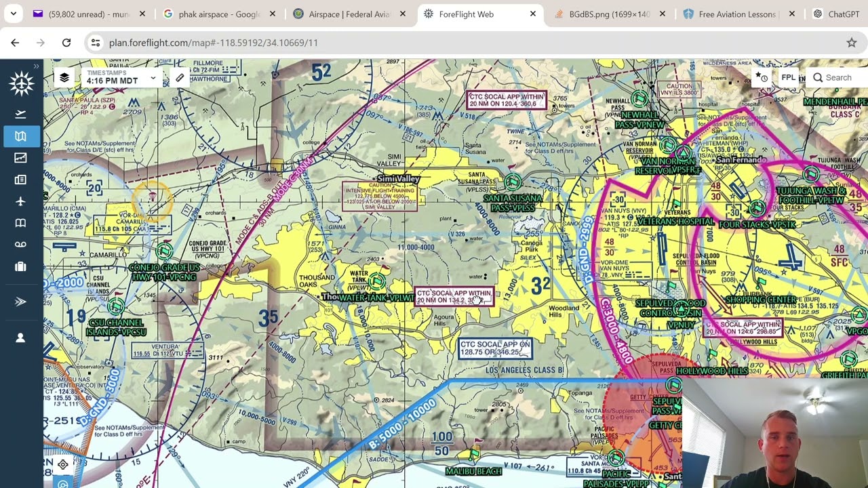Open the FPL flight plan panel
This screenshot has height=488, width=868.
pos(789,77)
